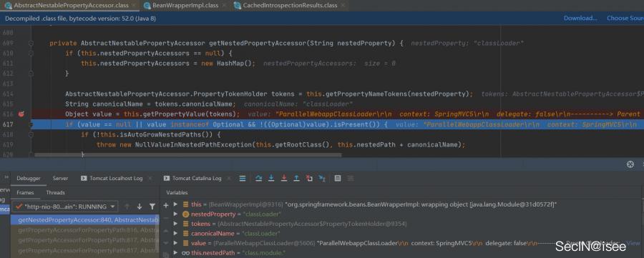This screenshot has width=644, height=258.
Task: Click the "class.module." nestedPath value
Action: point(263,253)
